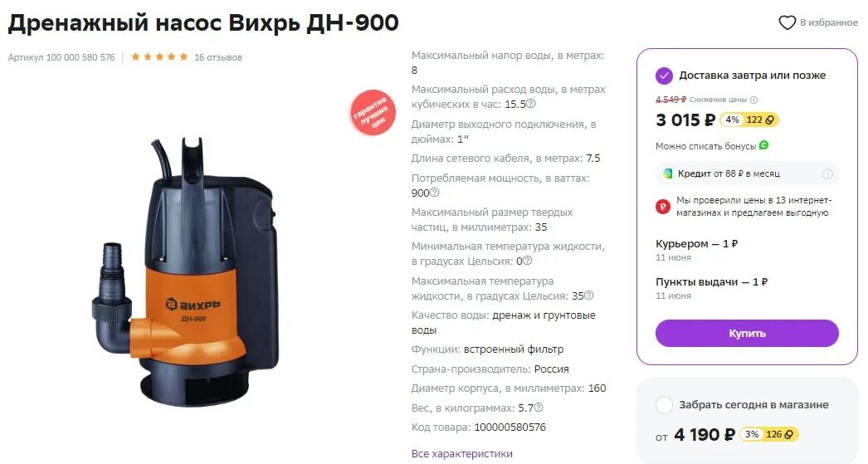Image resolution: width=868 pixels, height=464 pixels.
Task: Click red 'гарантия лучших цен' badge
Action: tap(373, 112)
